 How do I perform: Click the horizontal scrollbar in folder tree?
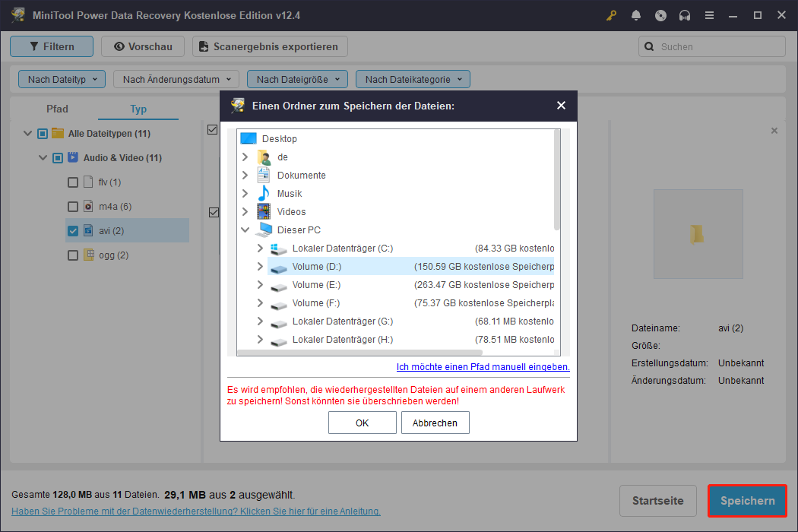pos(359,353)
